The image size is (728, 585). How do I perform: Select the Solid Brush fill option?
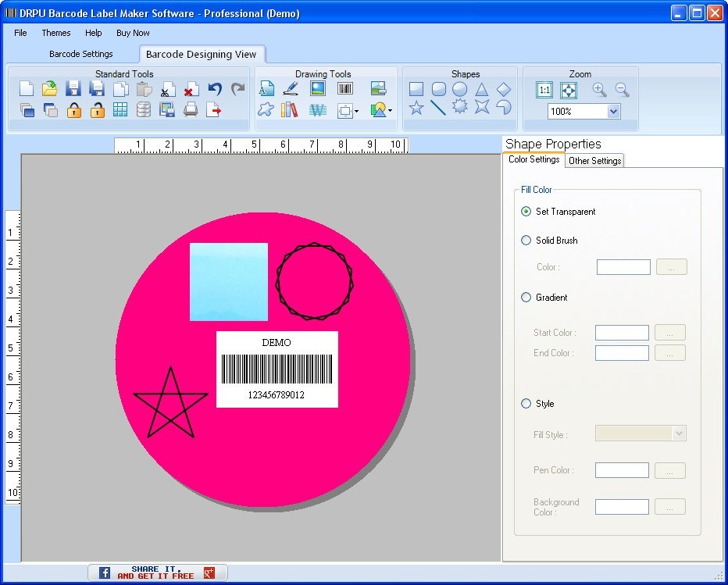pyautogui.click(x=526, y=241)
